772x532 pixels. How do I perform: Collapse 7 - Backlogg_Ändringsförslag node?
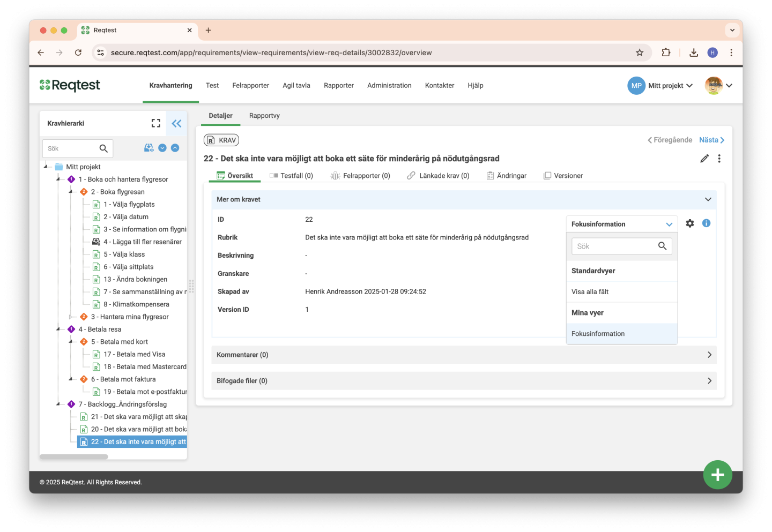click(58, 404)
